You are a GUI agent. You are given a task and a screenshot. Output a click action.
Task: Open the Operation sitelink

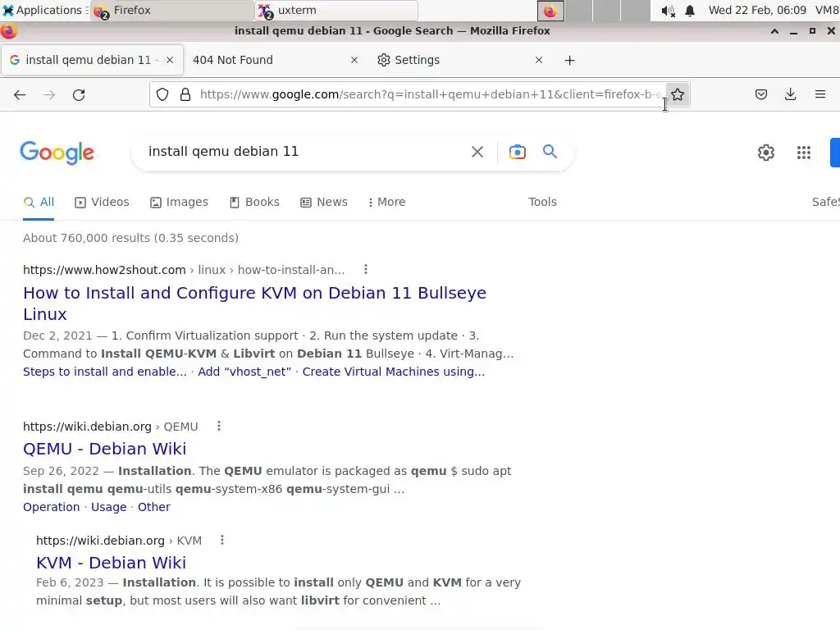[x=52, y=507]
